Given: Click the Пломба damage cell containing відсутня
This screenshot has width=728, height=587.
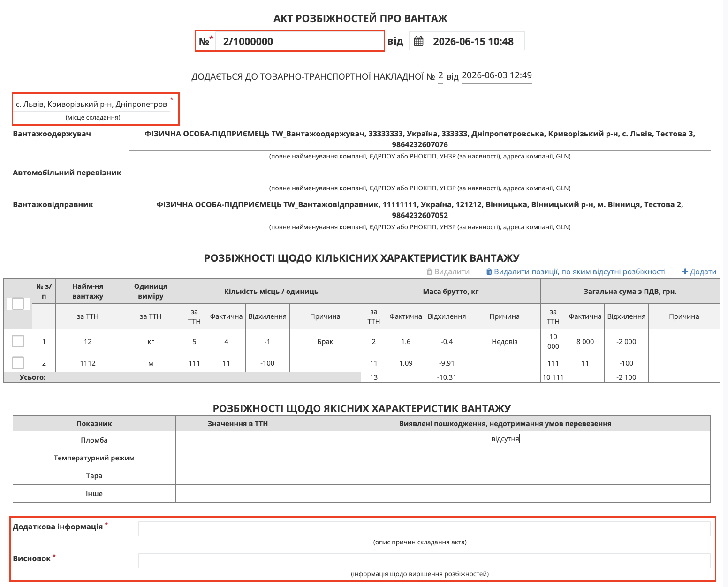Looking at the screenshot, I should [x=505, y=440].
